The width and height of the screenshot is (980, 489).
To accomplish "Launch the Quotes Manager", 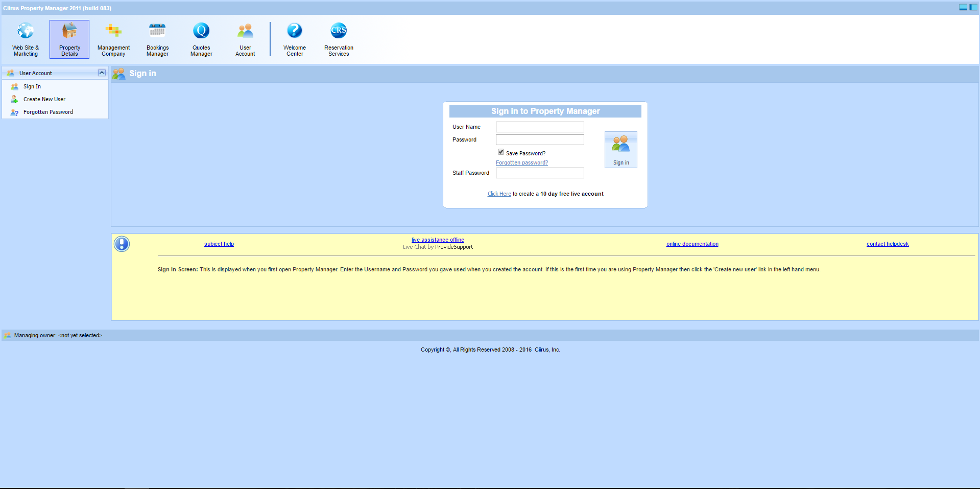I will pos(201,39).
